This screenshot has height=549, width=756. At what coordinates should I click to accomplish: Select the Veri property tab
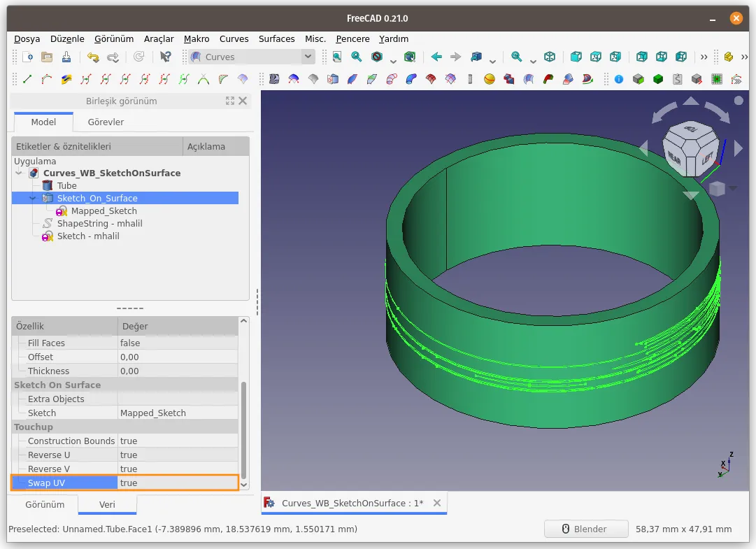pos(107,504)
